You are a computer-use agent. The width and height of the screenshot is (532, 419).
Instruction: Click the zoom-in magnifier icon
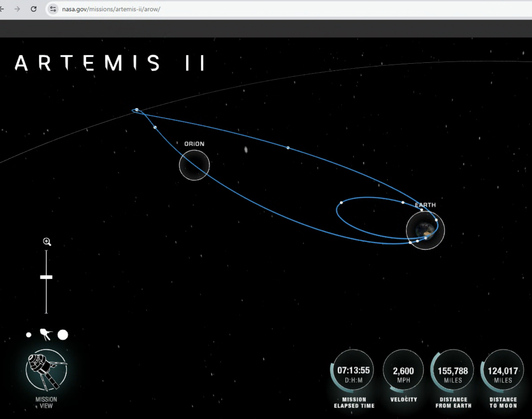tap(47, 242)
